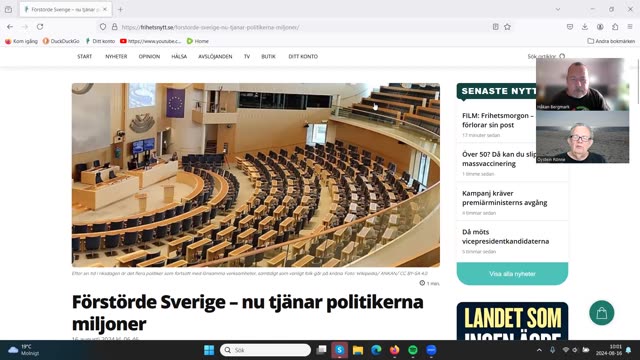Viewport: 640px width, 360px height.
Task: Open Över 50? massvaccinering news item
Action: click(x=499, y=159)
